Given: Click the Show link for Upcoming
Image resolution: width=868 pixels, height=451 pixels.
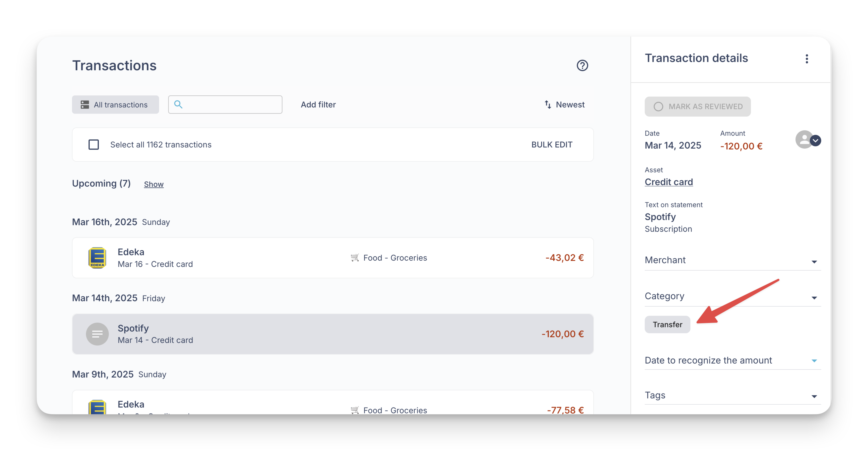Looking at the screenshot, I should pos(154,184).
